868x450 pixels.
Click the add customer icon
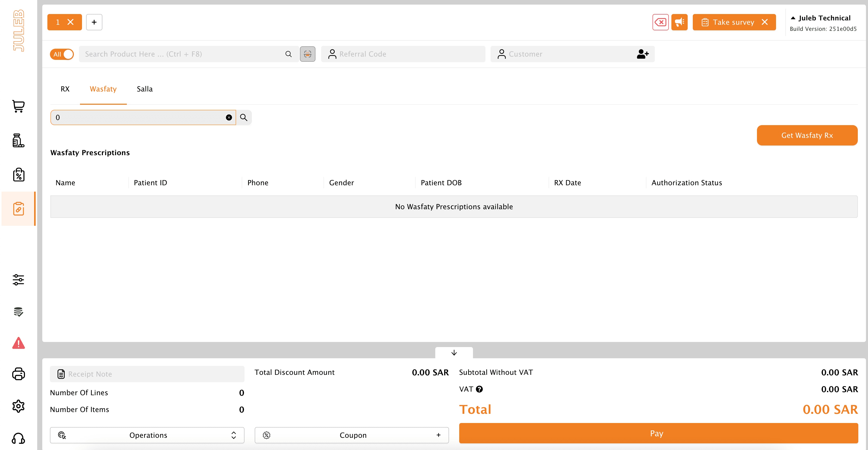pos(642,54)
